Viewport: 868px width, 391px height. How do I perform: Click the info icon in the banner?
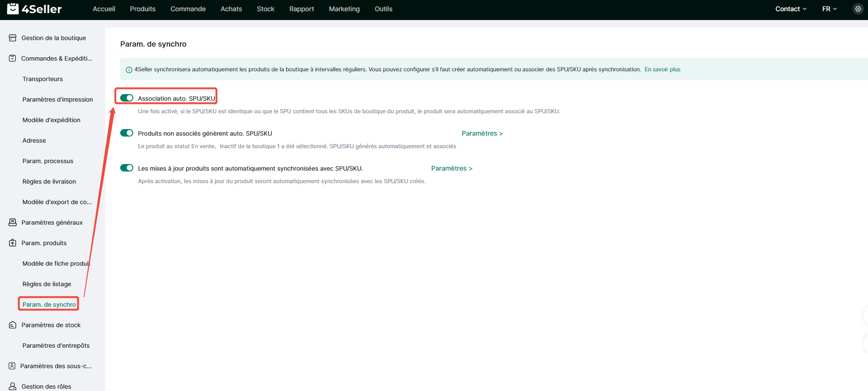tap(129, 69)
